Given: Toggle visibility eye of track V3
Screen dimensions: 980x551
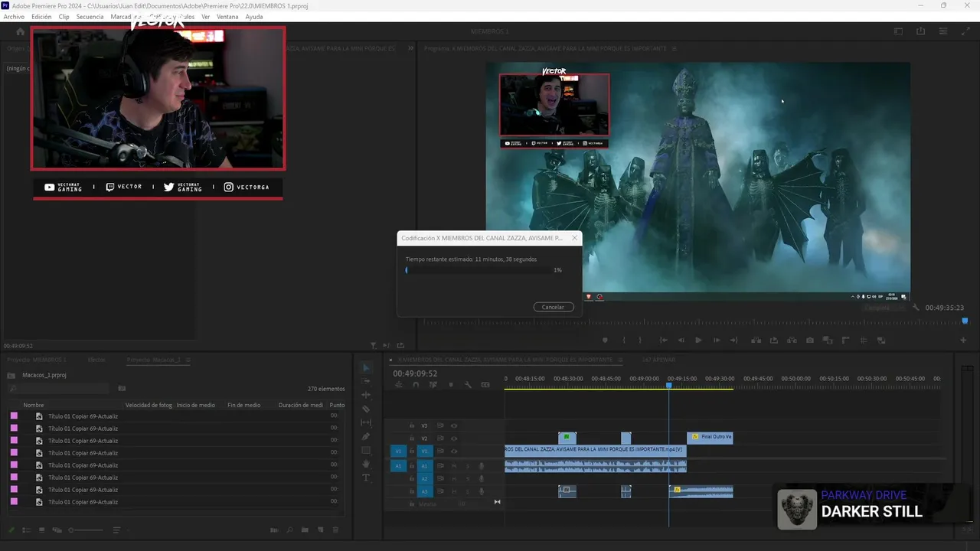Looking at the screenshot, I should (454, 425).
